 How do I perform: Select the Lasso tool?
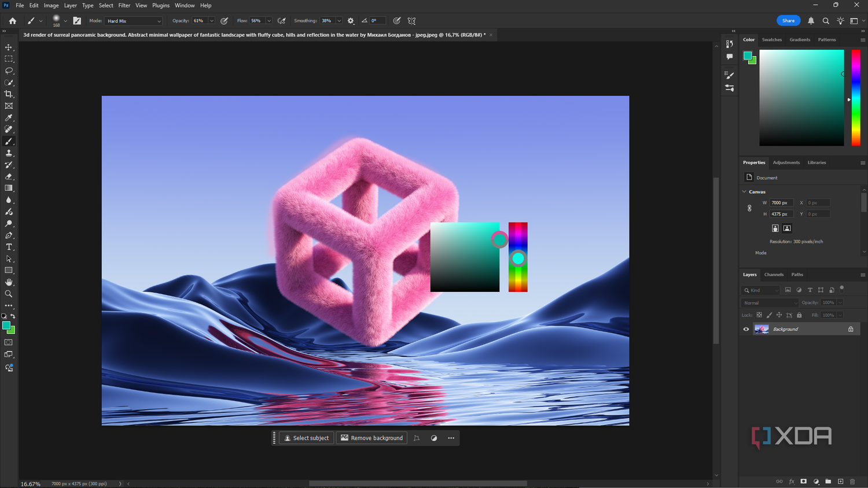click(x=9, y=71)
